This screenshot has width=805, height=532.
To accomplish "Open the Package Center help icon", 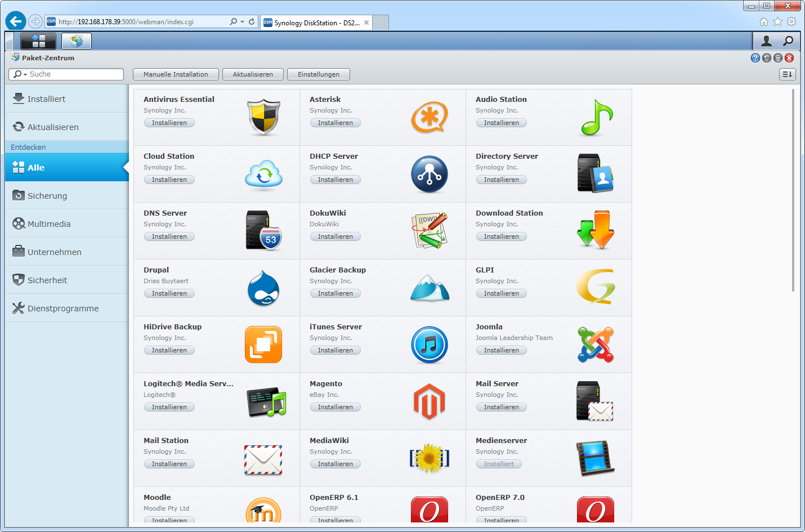I will (755, 58).
